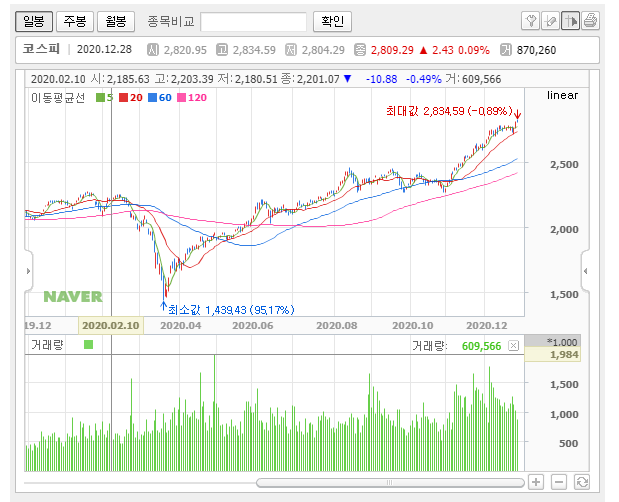Zoom out with the minus button
619x502 pixels.
pos(559,482)
